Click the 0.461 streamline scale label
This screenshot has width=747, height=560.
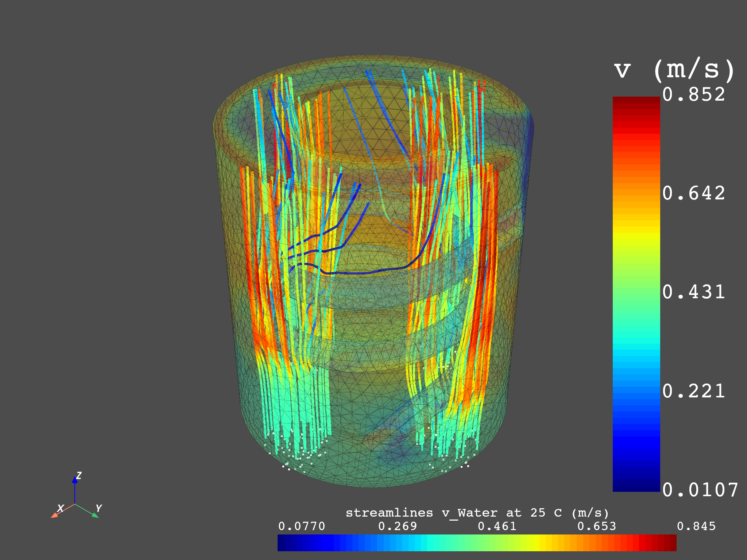(x=497, y=526)
